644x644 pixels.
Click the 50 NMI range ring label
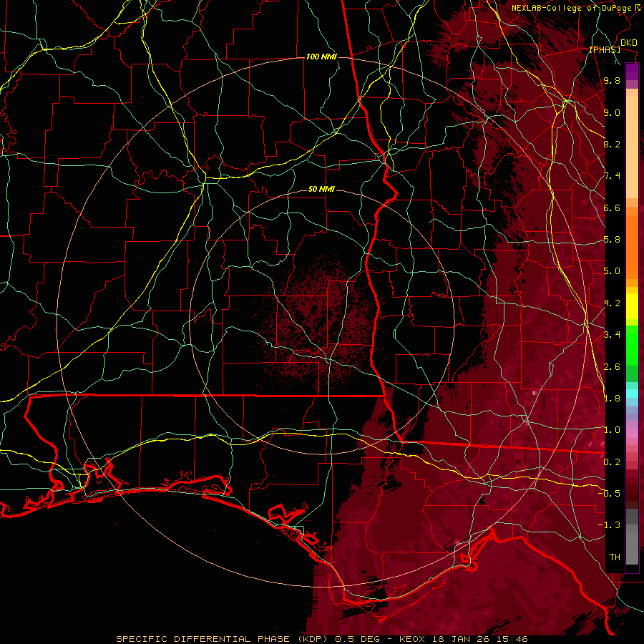click(x=321, y=190)
